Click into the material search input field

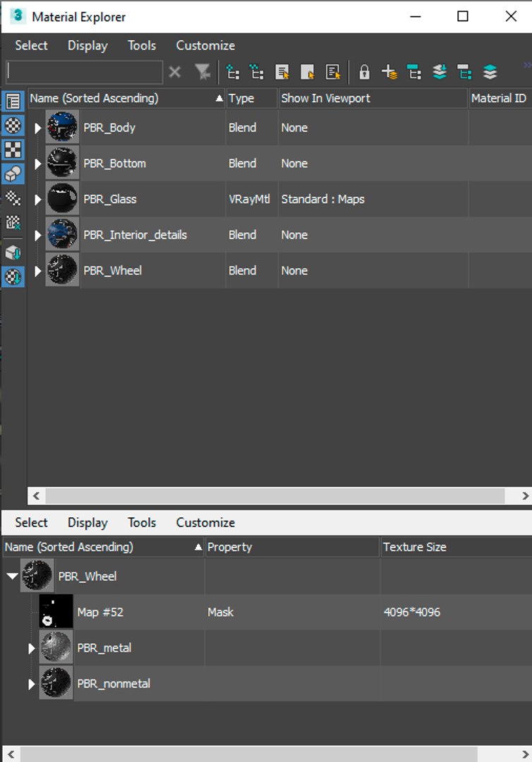(x=84, y=73)
